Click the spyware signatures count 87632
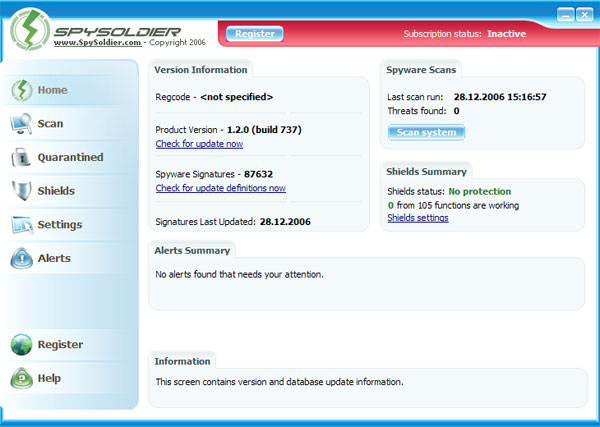Viewport: 600px width, 427px height. (x=258, y=174)
